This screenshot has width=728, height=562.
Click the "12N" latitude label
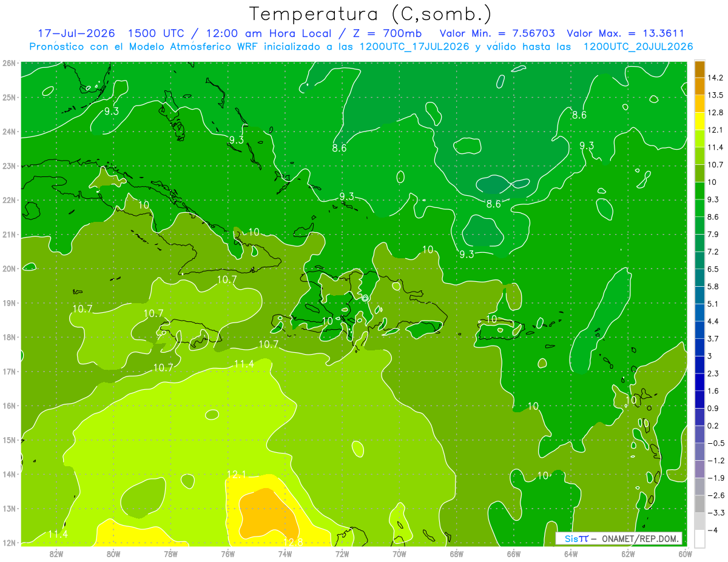pos(8,543)
